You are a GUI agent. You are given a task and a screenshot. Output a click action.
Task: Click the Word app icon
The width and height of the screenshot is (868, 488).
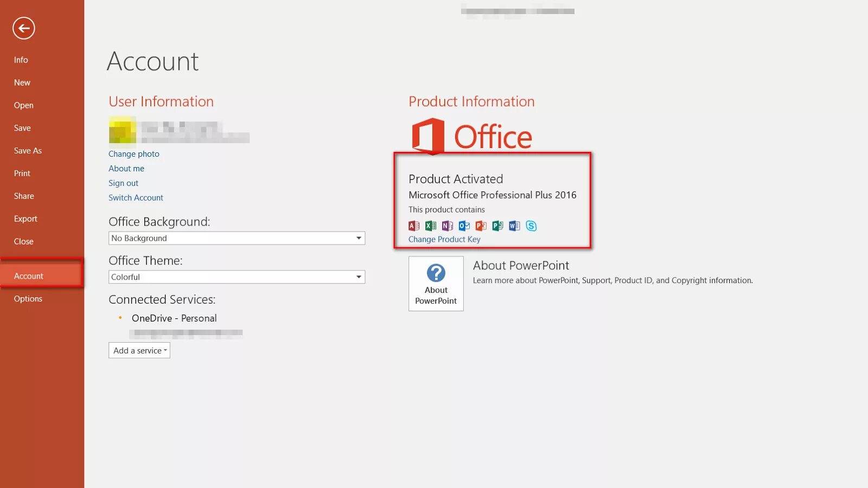pyautogui.click(x=515, y=226)
